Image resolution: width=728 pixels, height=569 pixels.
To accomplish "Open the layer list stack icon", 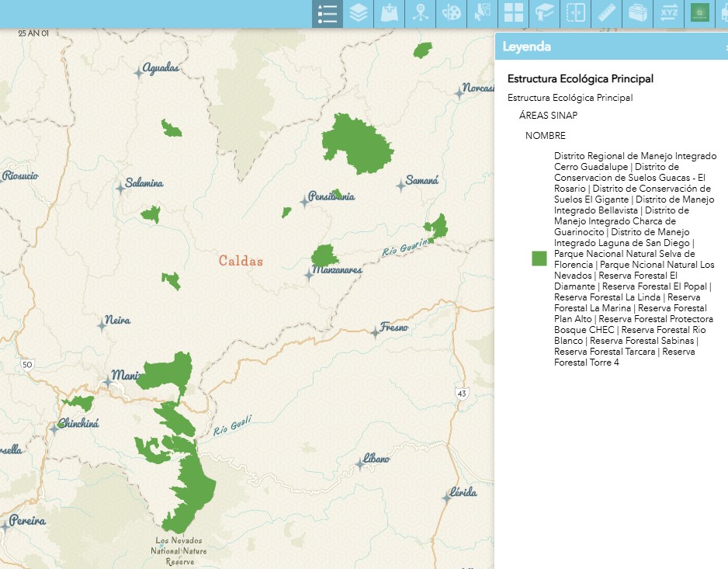I will tap(358, 14).
